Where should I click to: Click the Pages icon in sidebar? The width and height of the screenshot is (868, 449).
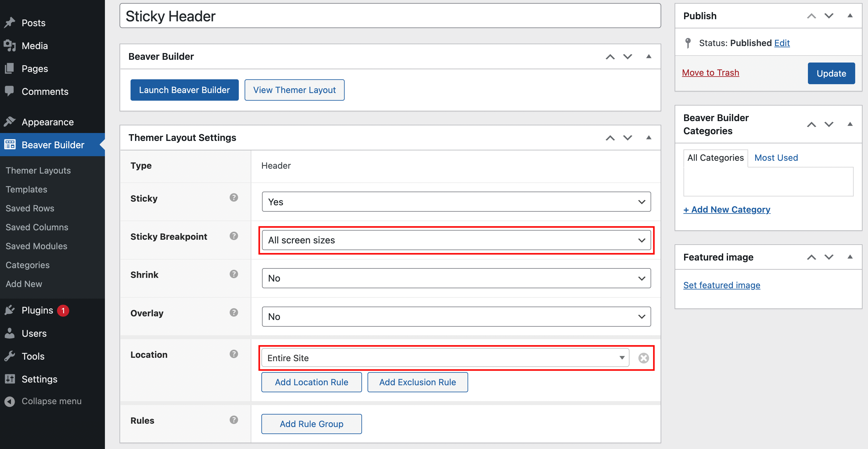tap(10, 68)
